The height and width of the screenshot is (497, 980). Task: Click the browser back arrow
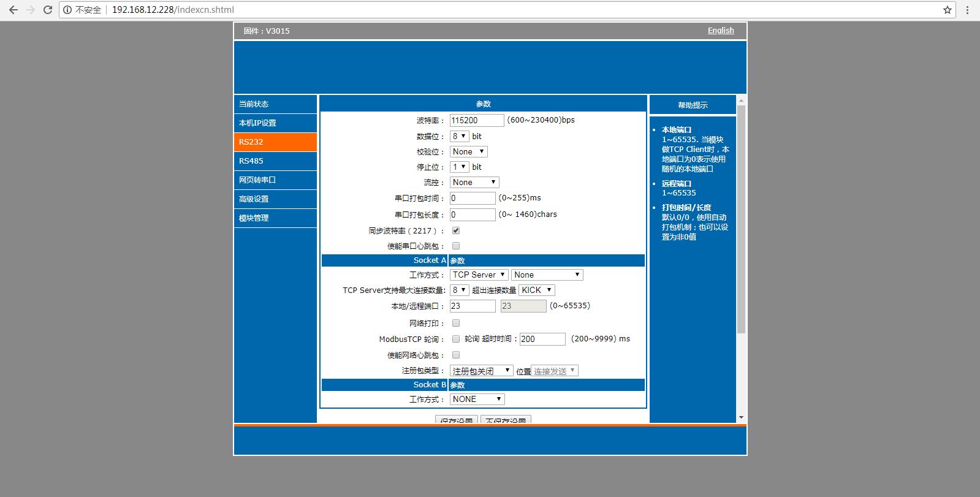tap(13, 10)
